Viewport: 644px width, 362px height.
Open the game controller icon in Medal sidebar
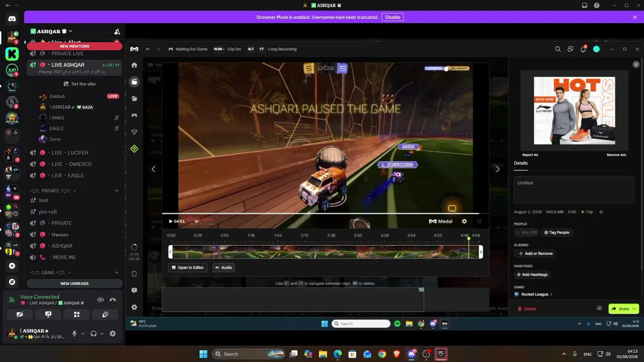[134, 115]
